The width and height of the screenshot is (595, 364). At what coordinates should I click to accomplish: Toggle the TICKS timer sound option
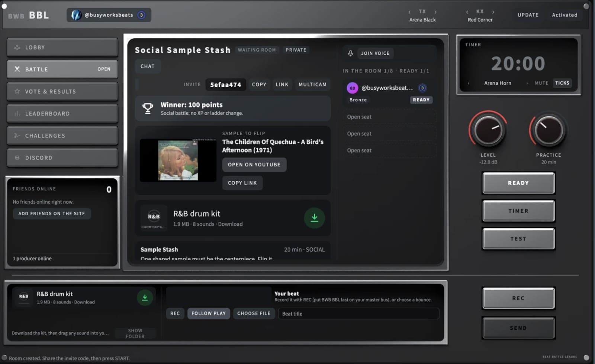tap(562, 83)
